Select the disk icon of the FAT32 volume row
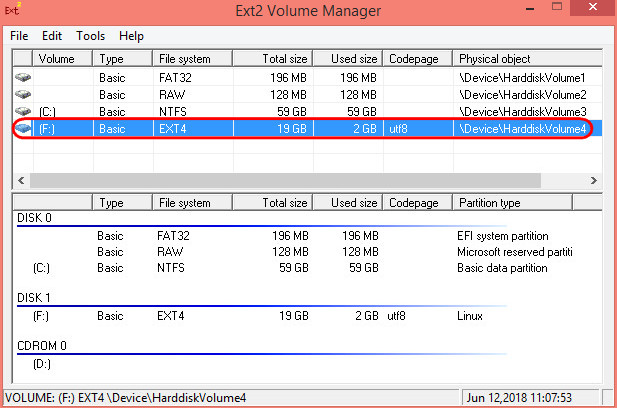 coord(23,77)
